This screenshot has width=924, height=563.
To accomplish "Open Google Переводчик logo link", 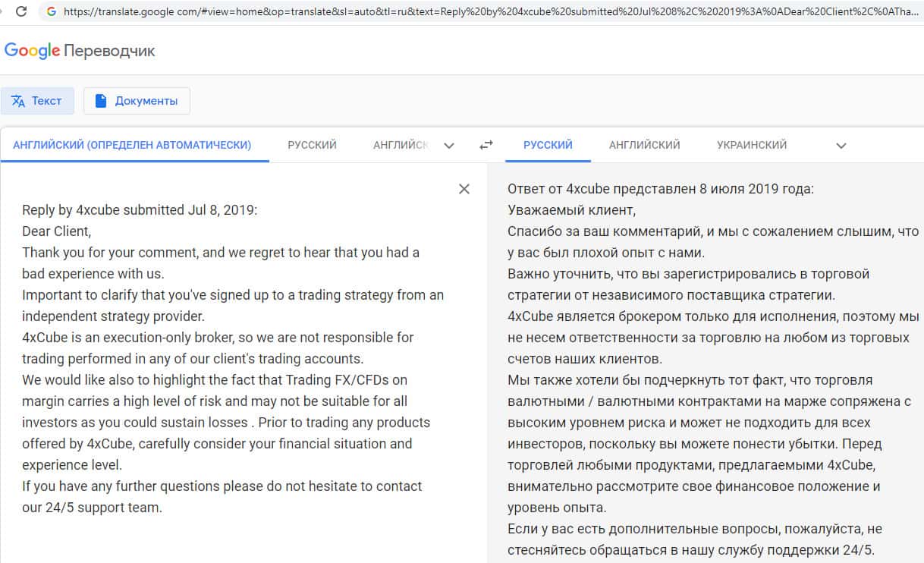I will pyautogui.click(x=80, y=51).
